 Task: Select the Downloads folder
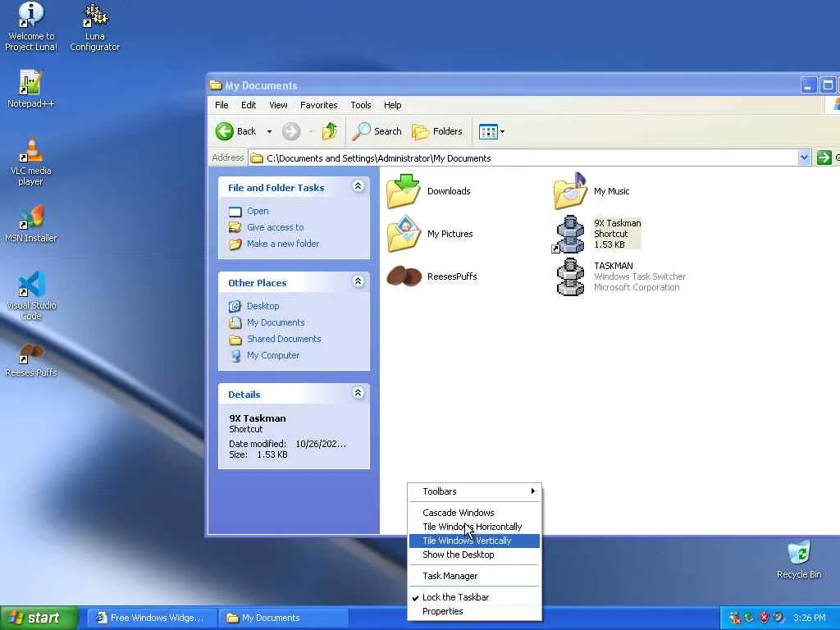click(x=428, y=191)
